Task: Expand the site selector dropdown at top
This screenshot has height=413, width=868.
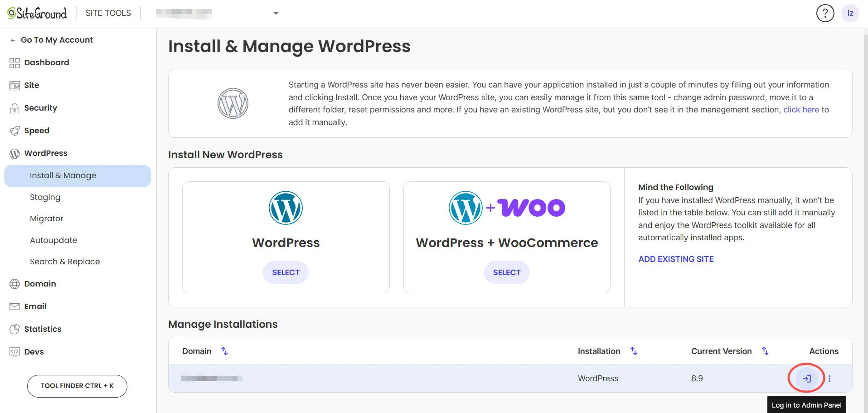Action: tap(276, 13)
